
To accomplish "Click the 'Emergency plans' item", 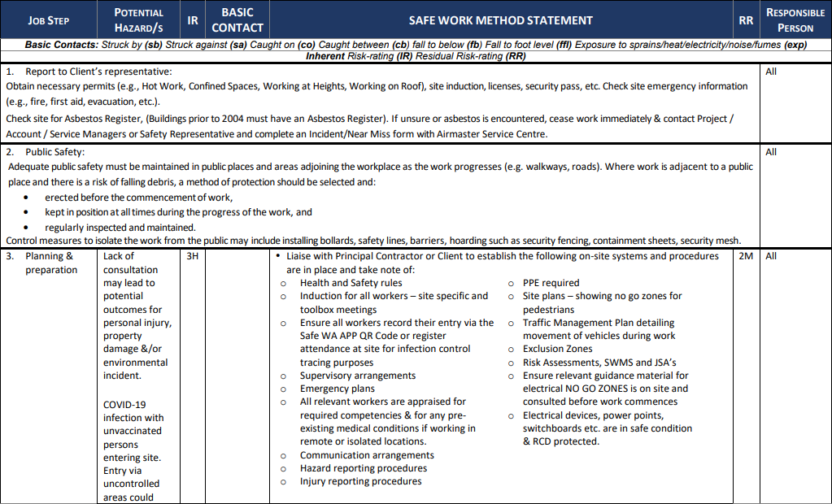I will click(337, 389).
